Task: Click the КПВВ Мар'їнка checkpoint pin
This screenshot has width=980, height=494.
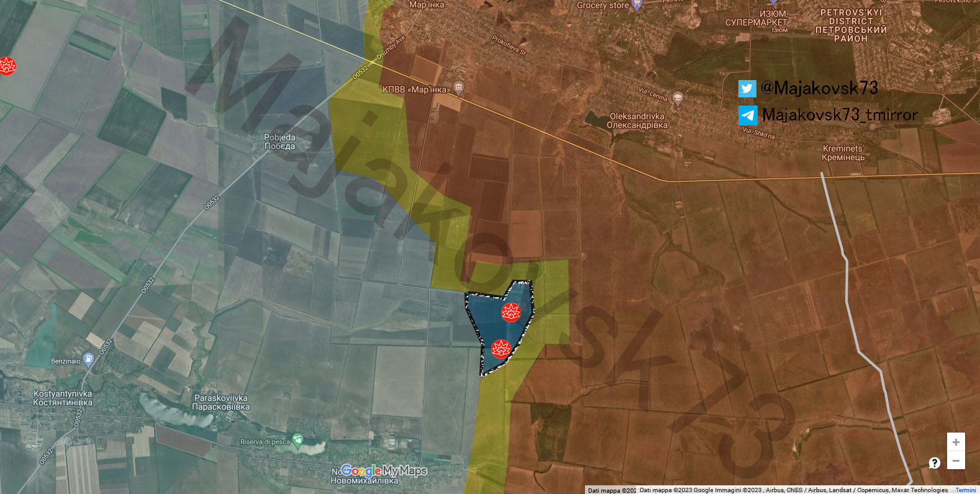Action: [x=458, y=87]
